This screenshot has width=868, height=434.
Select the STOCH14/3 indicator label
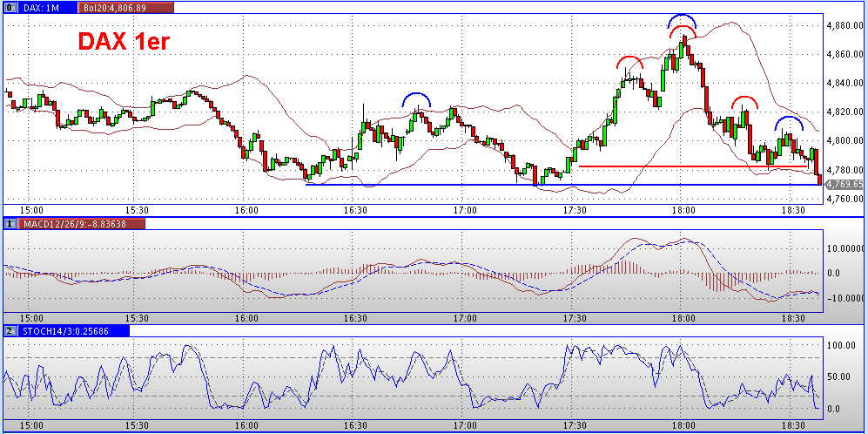click(74, 331)
